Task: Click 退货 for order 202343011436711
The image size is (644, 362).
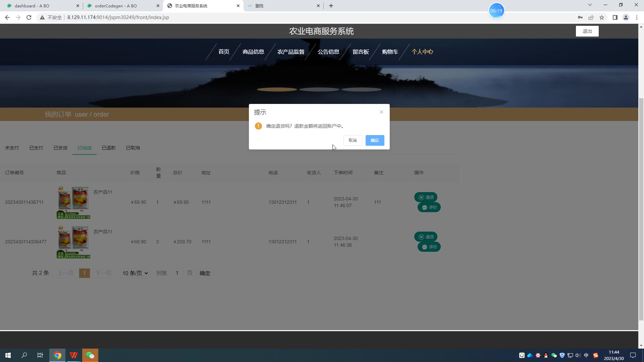Action: pyautogui.click(x=426, y=197)
